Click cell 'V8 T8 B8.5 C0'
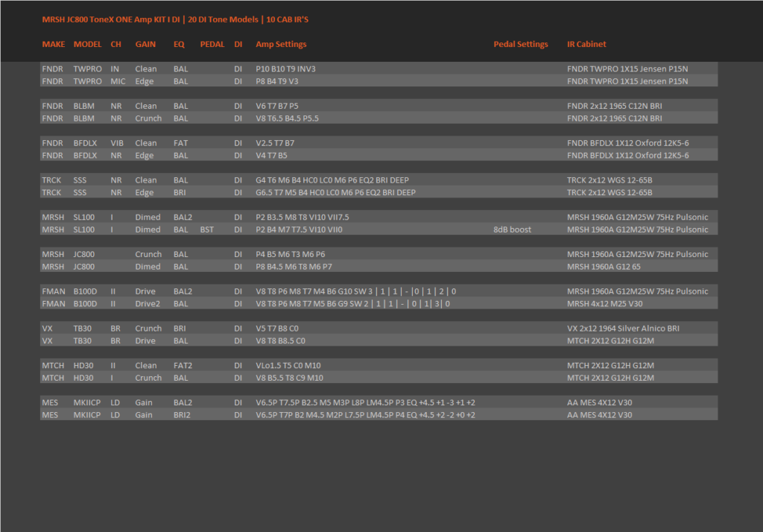Image resolution: width=763 pixels, height=532 pixels. (x=280, y=341)
